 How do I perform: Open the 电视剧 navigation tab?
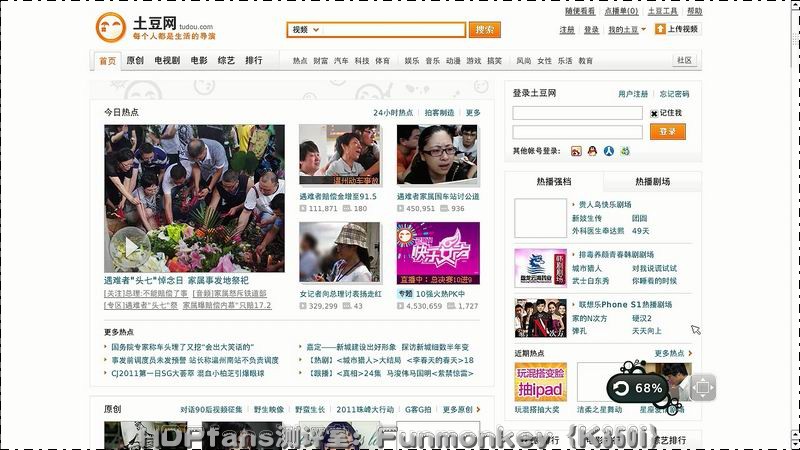click(x=167, y=60)
